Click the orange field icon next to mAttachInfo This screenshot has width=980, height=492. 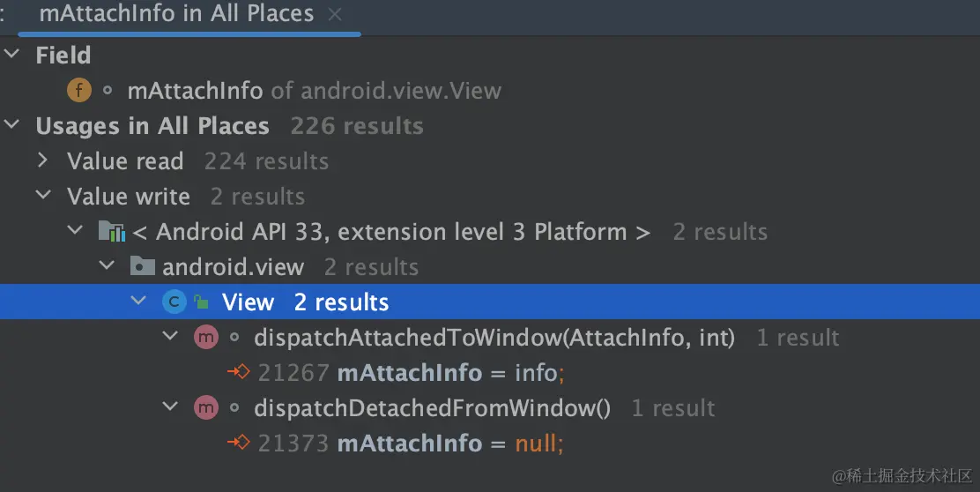pyautogui.click(x=79, y=90)
